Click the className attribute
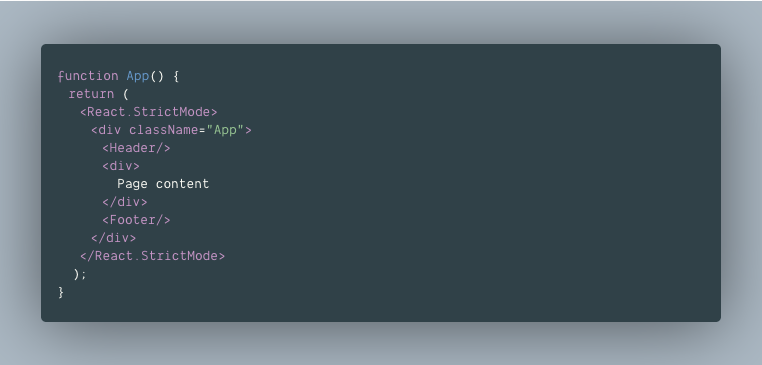The height and width of the screenshot is (365, 762). pyautogui.click(x=164, y=130)
